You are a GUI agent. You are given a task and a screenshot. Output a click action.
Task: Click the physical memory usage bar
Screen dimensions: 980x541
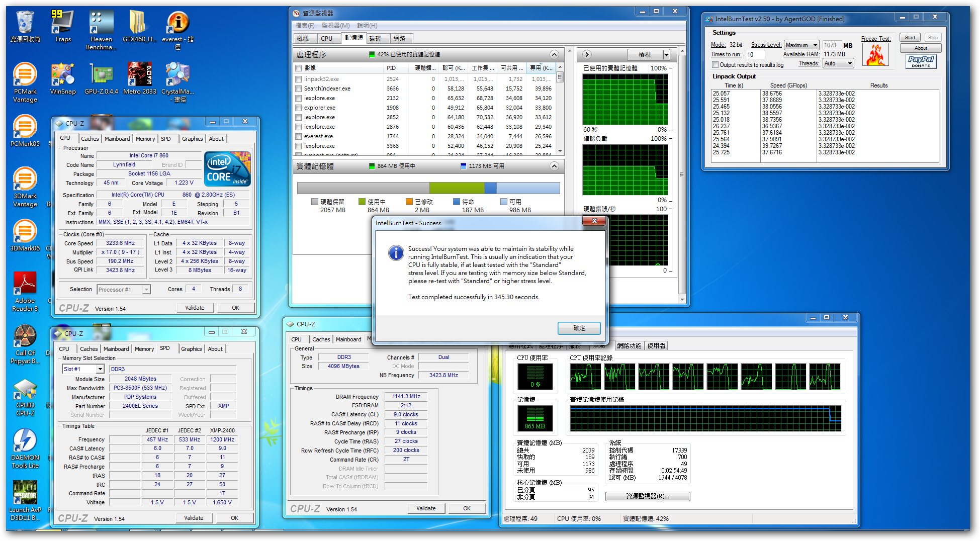[x=428, y=188]
